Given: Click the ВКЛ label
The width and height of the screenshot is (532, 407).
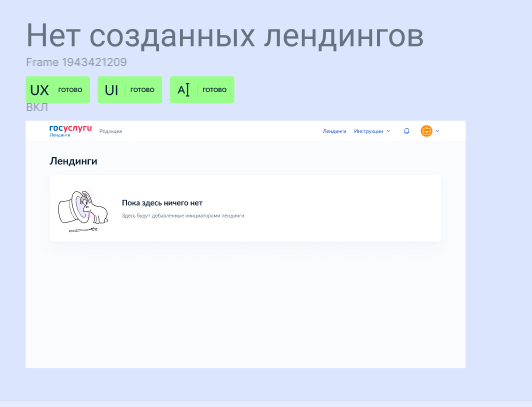Looking at the screenshot, I should coord(37,108).
